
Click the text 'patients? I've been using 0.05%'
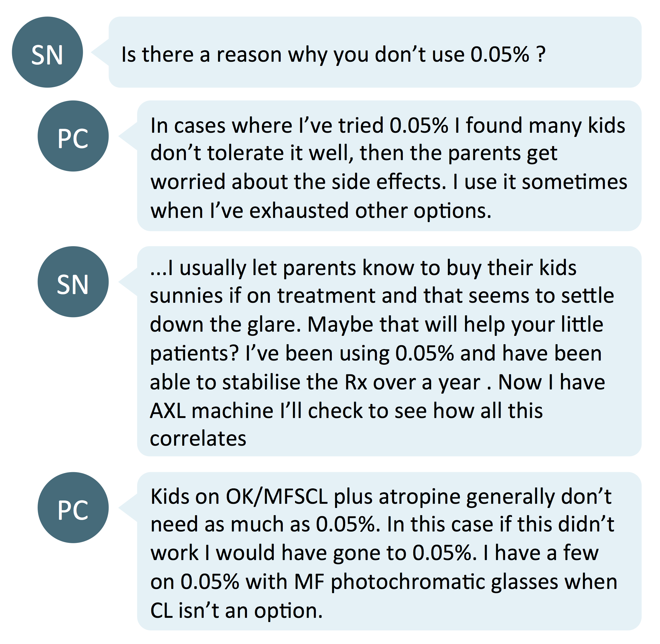(302, 354)
